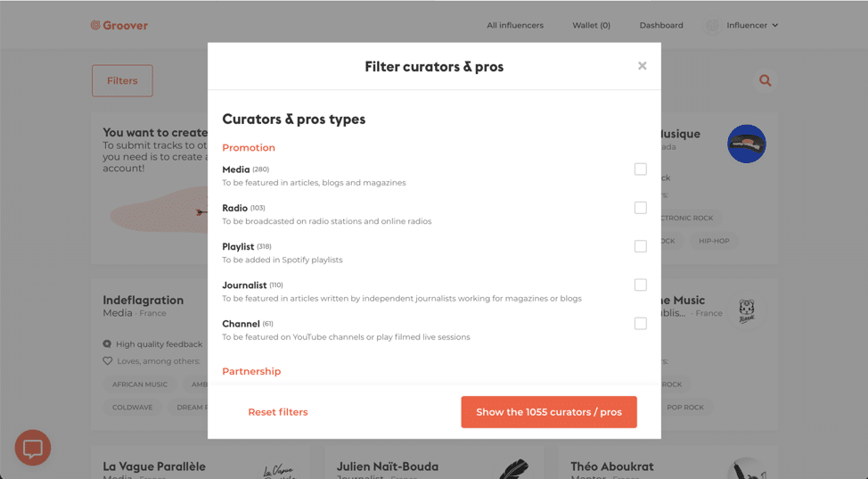
Task: Click Reset filters link
Action: point(278,412)
